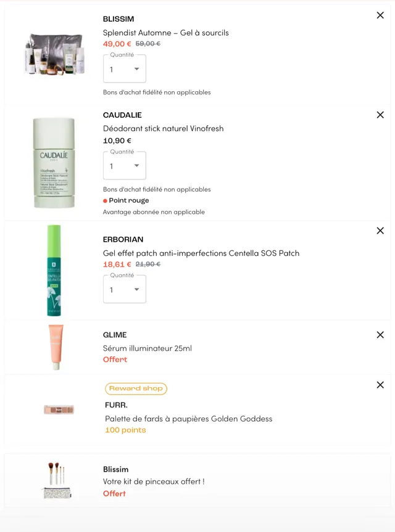Open quantity dropdown for Erborian gel
The height and width of the screenshot is (532, 395).
[125, 289]
